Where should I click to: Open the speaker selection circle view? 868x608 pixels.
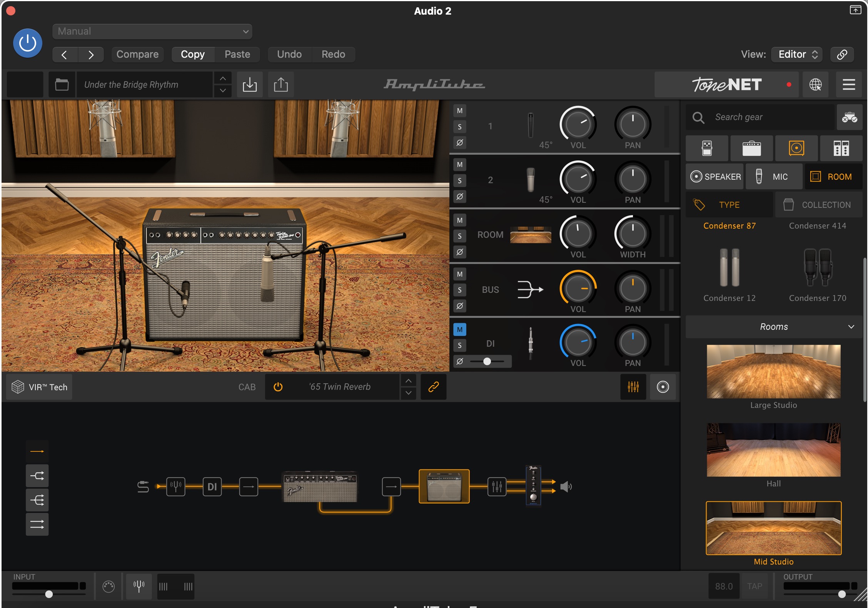coord(663,387)
